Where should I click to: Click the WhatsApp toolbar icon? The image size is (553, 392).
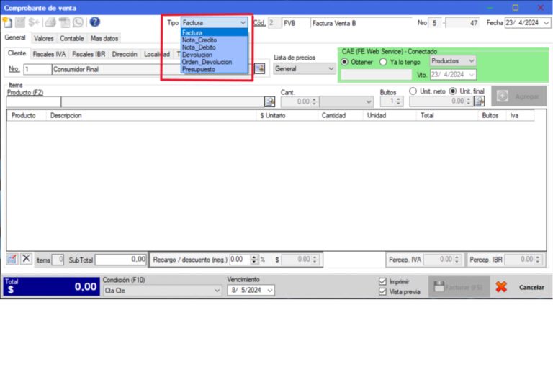point(78,22)
